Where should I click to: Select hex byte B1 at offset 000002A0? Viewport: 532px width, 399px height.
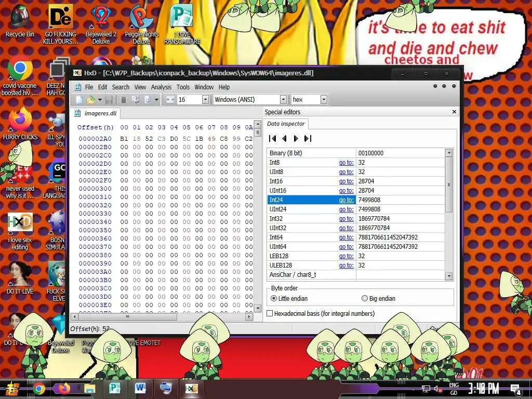pyautogui.click(x=124, y=139)
